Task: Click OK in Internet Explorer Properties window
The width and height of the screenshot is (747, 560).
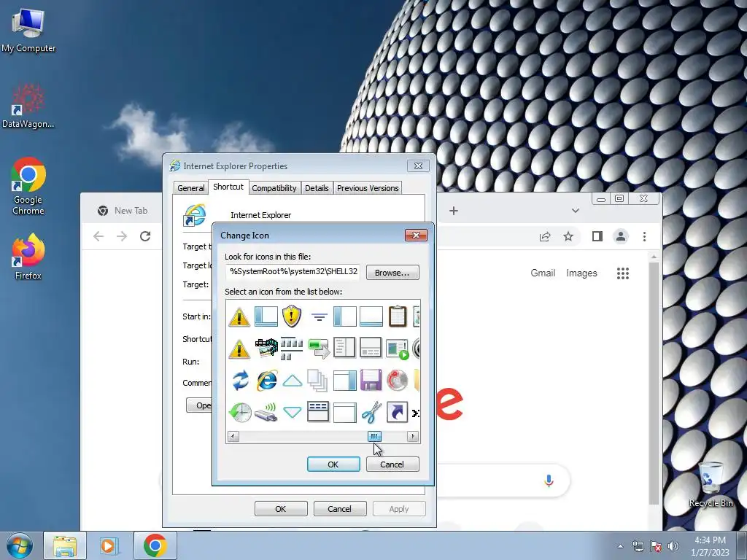Action: point(281,508)
